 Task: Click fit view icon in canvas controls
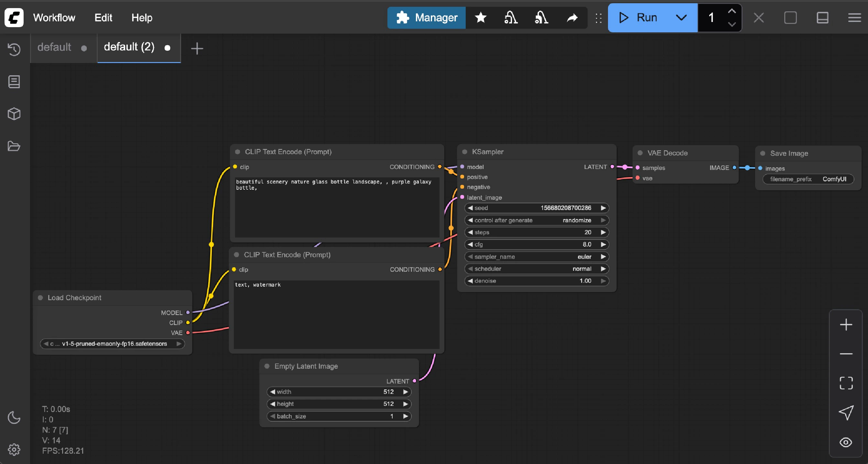pyautogui.click(x=846, y=383)
